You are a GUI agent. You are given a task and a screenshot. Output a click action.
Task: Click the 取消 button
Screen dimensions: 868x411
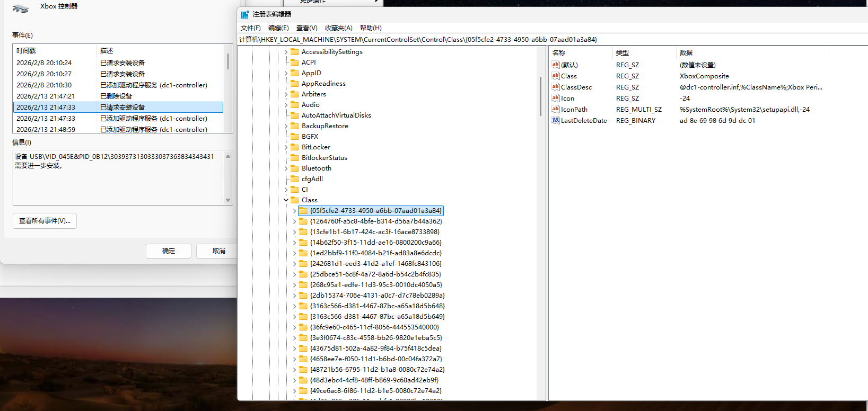pos(218,251)
